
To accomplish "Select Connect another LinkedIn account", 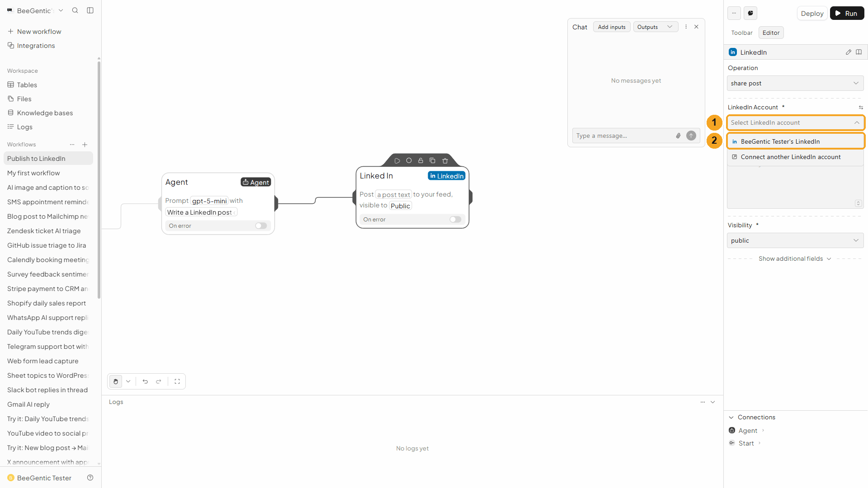I will click(x=795, y=157).
